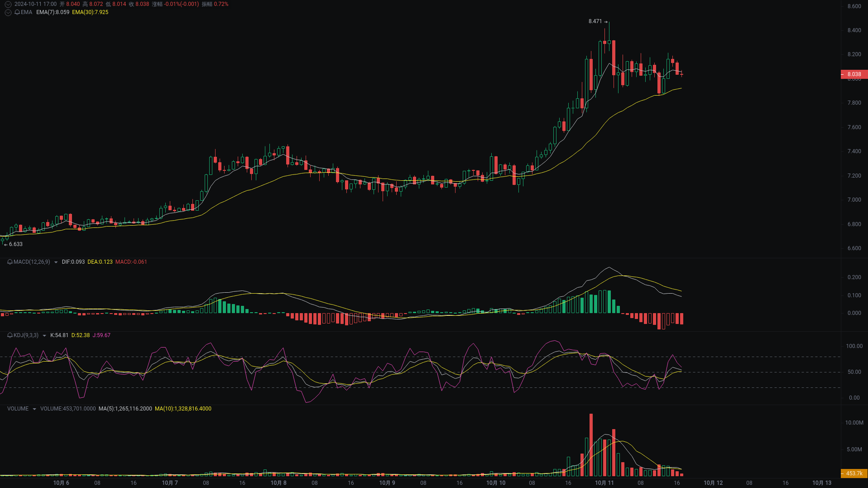Select the 10月8 date on time axis
Screen dimensions: 868x488
click(278, 483)
